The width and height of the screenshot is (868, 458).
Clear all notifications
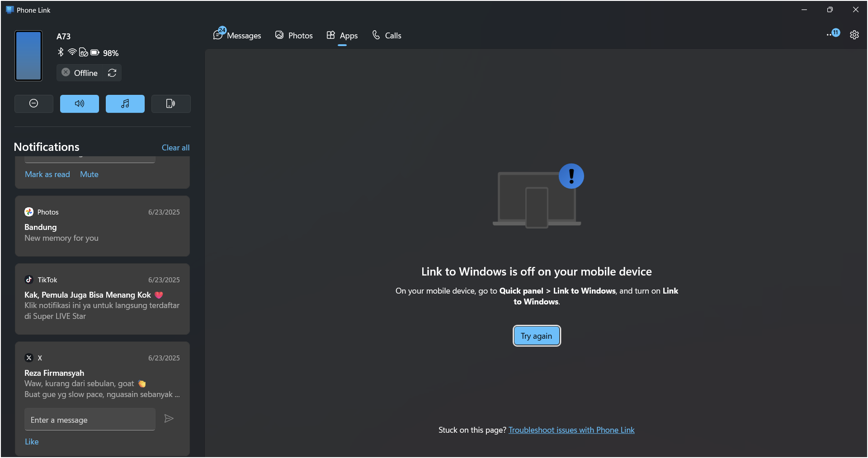click(x=175, y=148)
